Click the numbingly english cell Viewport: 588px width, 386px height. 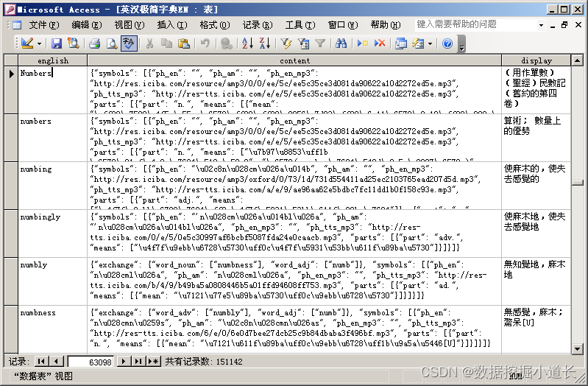[53, 234]
